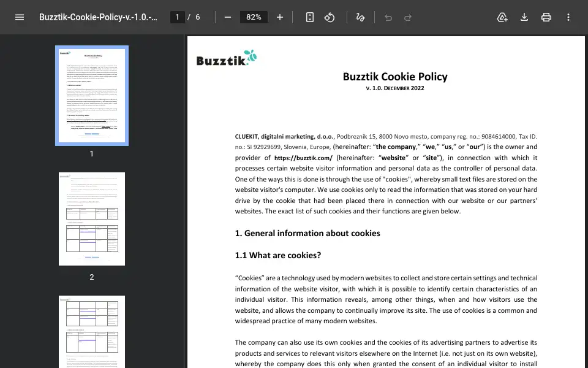Rotate the document counterclockwise
The width and height of the screenshot is (588, 368).
(330, 17)
